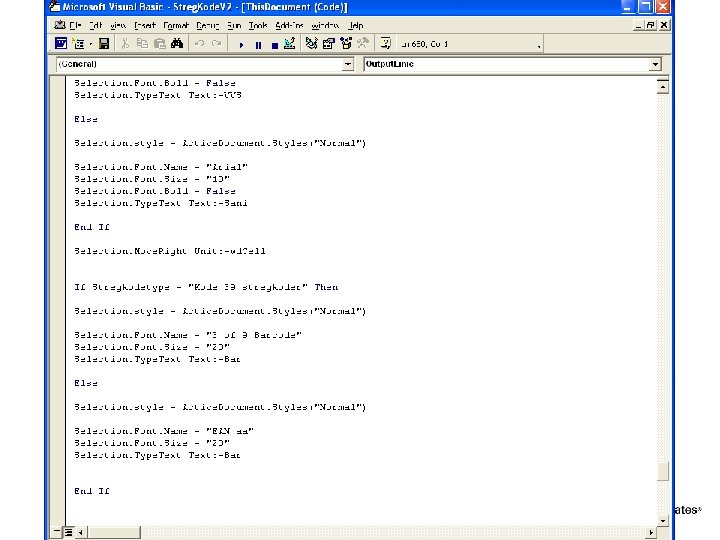Stop execution with the Reset square icon

tap(275, 45)
